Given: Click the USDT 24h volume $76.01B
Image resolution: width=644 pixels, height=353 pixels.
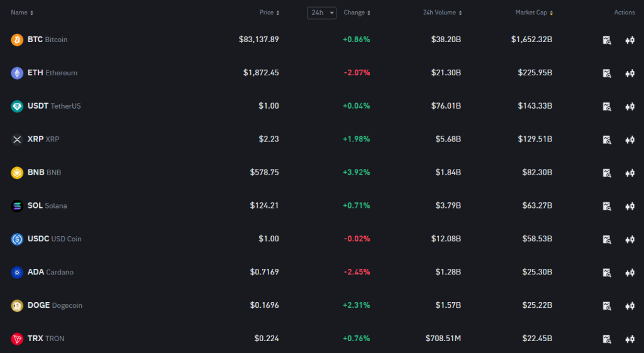Looking at the screenshot, I should pyautogui.click(x=446, y=106).
